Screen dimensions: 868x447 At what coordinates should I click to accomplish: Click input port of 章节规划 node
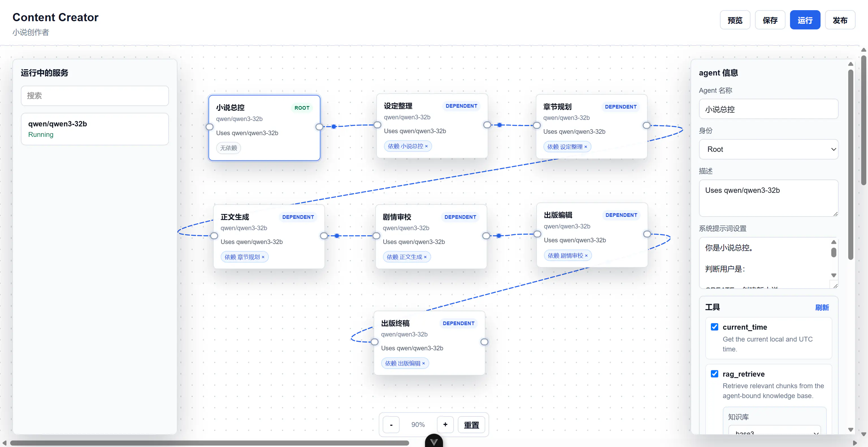coord(537,126)
